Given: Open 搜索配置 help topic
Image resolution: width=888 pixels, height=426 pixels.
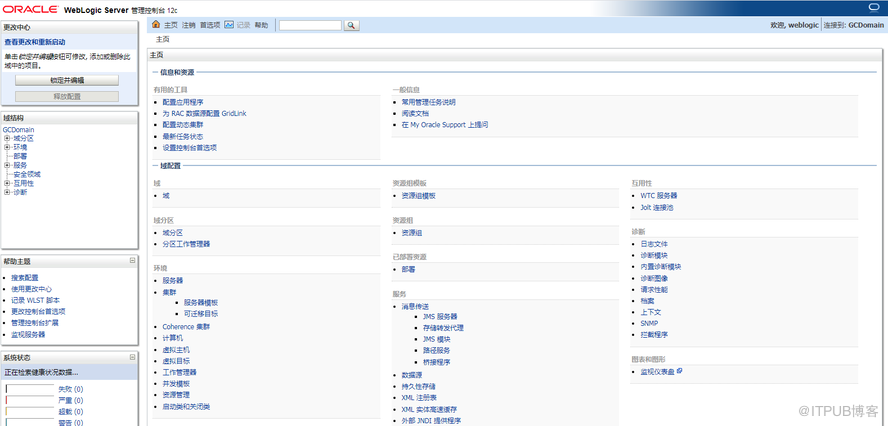Looking at the screenshot, I should [25, 278].
